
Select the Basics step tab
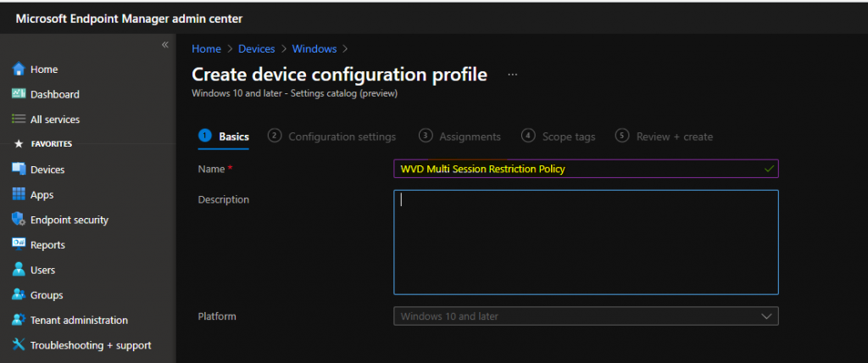224,137
